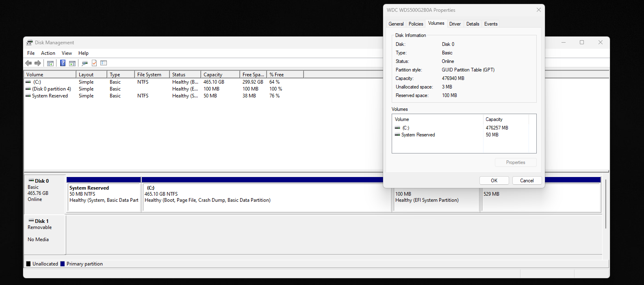Sort by the Free Spa... column header
The image size is (644, 285).
tap(253, 75)
